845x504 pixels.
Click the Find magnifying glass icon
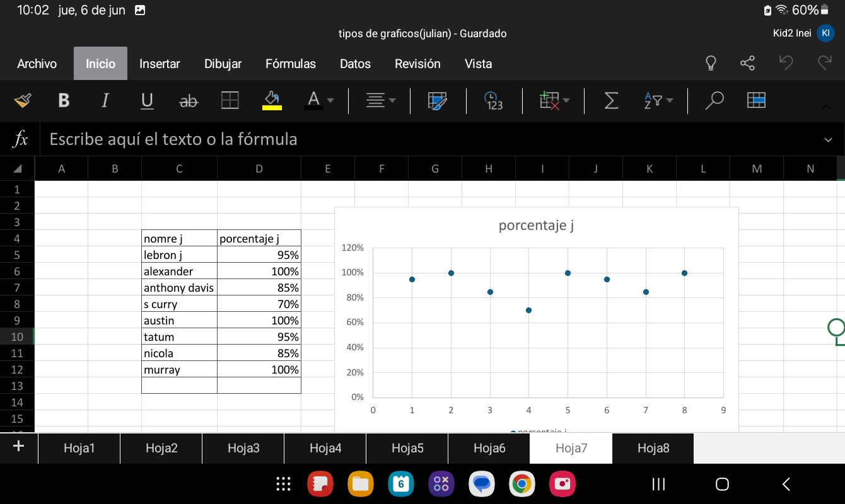714,101
